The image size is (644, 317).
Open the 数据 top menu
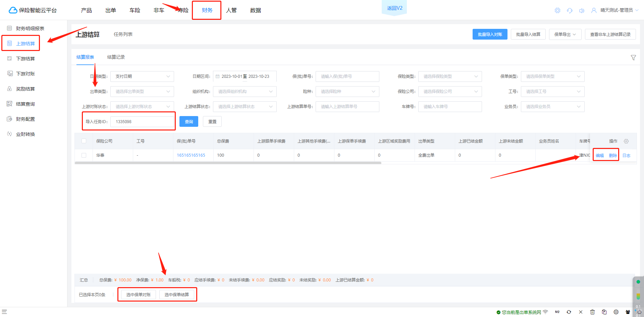tap(256, 10)
